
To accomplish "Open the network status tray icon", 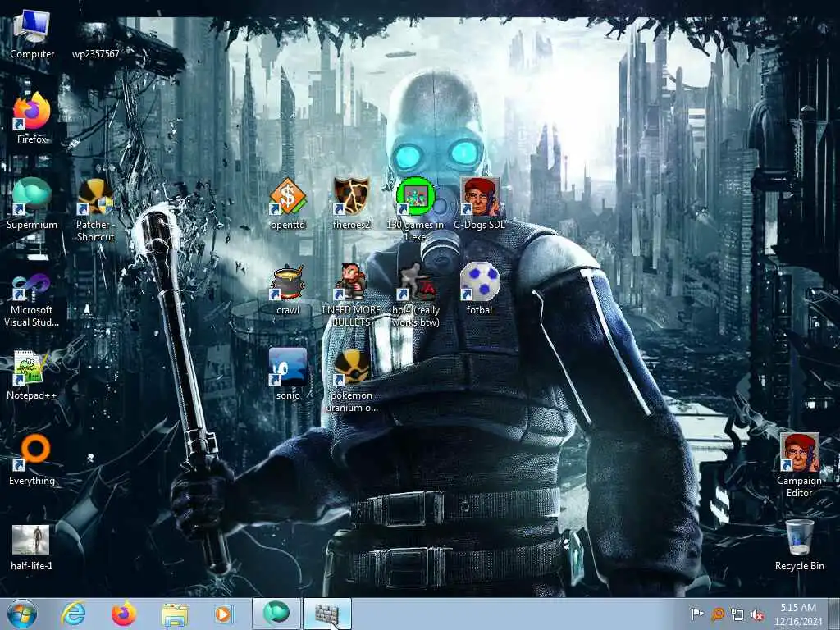I will click(737, 614).
